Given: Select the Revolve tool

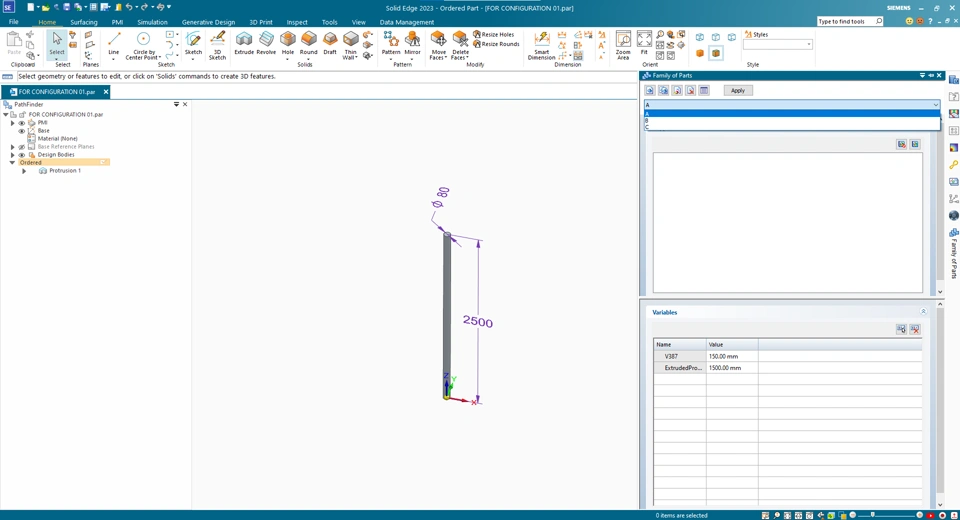Looking at the screenshot, I should [266, 43].
